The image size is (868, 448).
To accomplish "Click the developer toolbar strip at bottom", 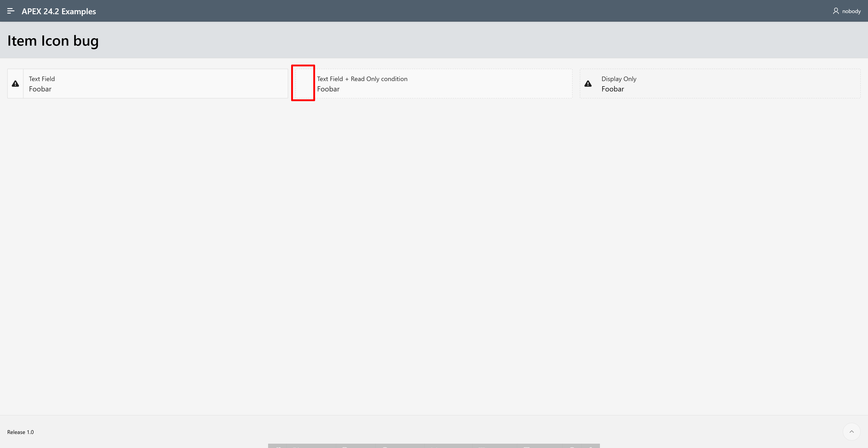I will coord(434,446).
